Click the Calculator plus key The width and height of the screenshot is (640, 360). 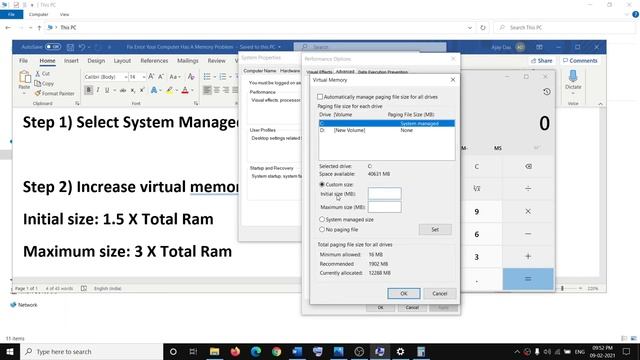528,256
